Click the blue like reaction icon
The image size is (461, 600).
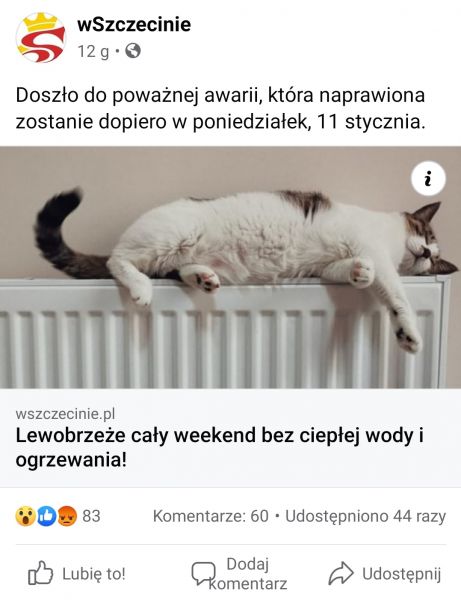coord(46,516)
